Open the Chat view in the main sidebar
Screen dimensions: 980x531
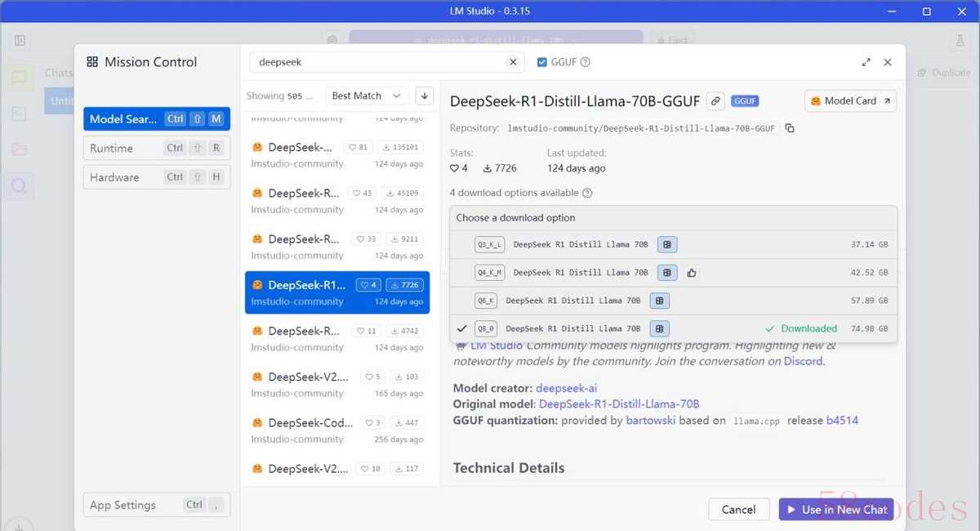[18, 78]
